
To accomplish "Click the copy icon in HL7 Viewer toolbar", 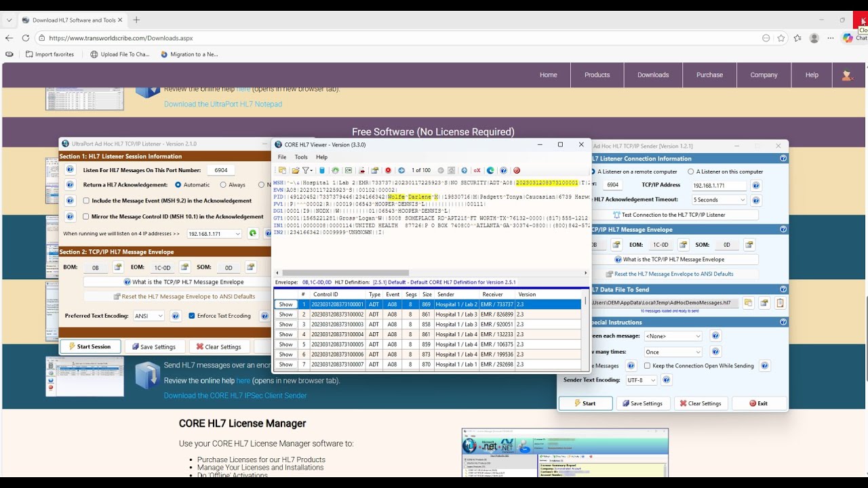I will pos(282,170).
